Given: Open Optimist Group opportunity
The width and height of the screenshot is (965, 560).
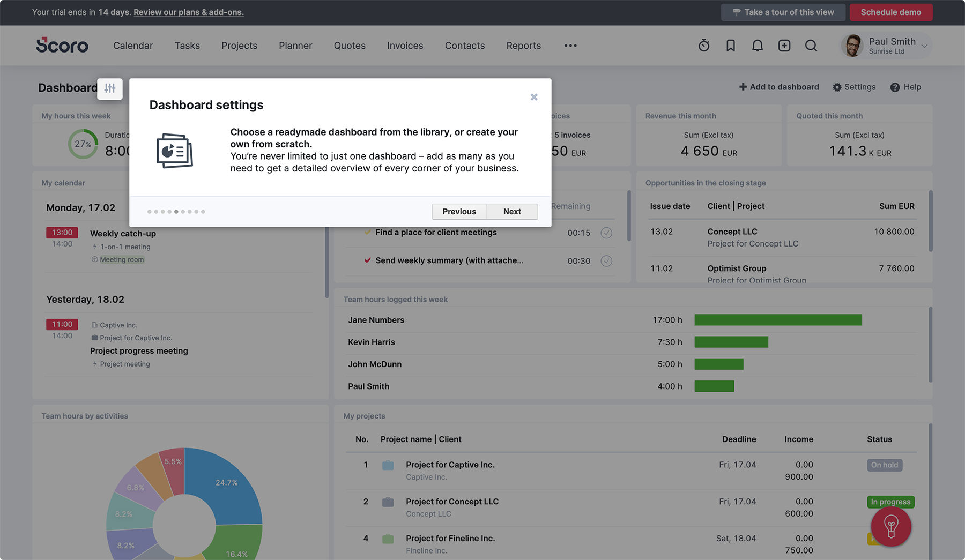Looking at the screenshot, I should point(737,268).
